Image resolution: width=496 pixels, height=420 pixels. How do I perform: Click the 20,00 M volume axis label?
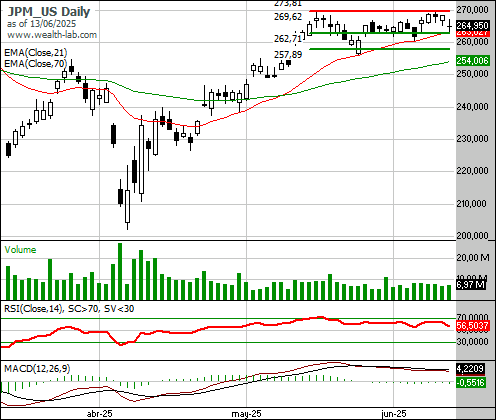pos(473,257)
